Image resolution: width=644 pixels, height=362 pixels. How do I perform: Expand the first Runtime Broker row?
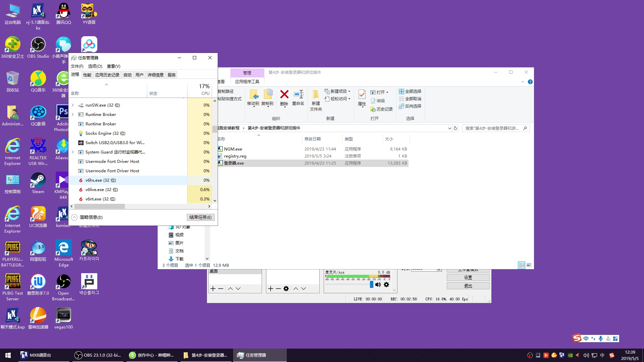tap(72, 115)
